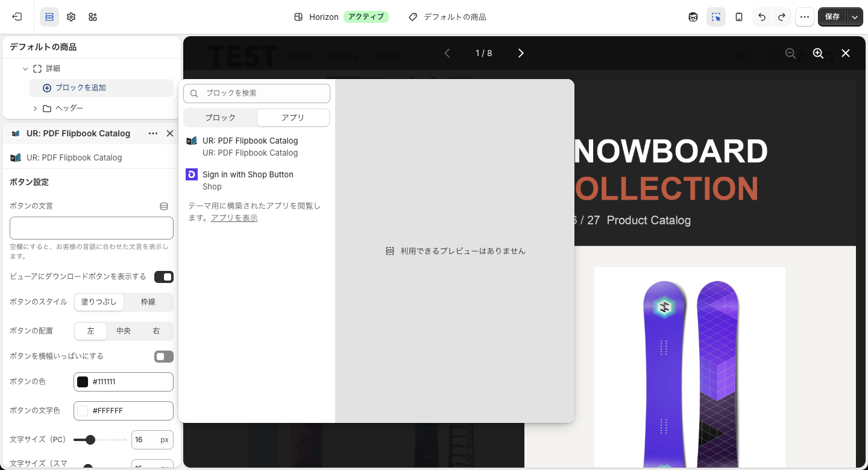
Task: Select 右 button alignment
Action: [156, 331]
